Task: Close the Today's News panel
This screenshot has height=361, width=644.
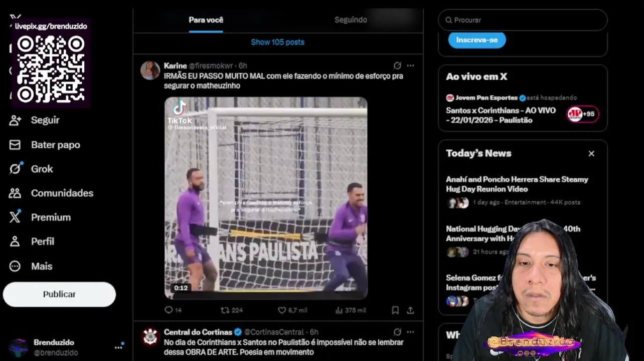Action: [591, 154]
